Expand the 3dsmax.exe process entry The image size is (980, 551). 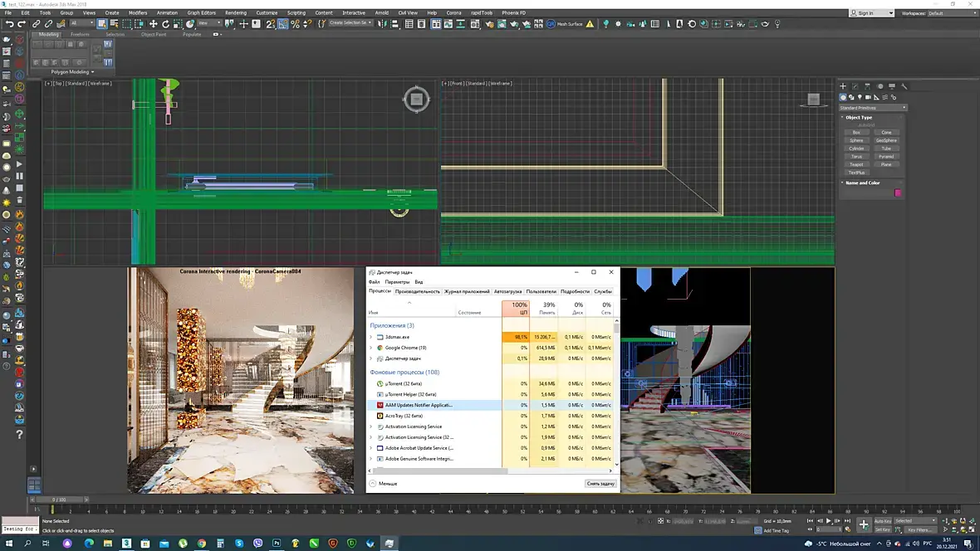[371, 337]
